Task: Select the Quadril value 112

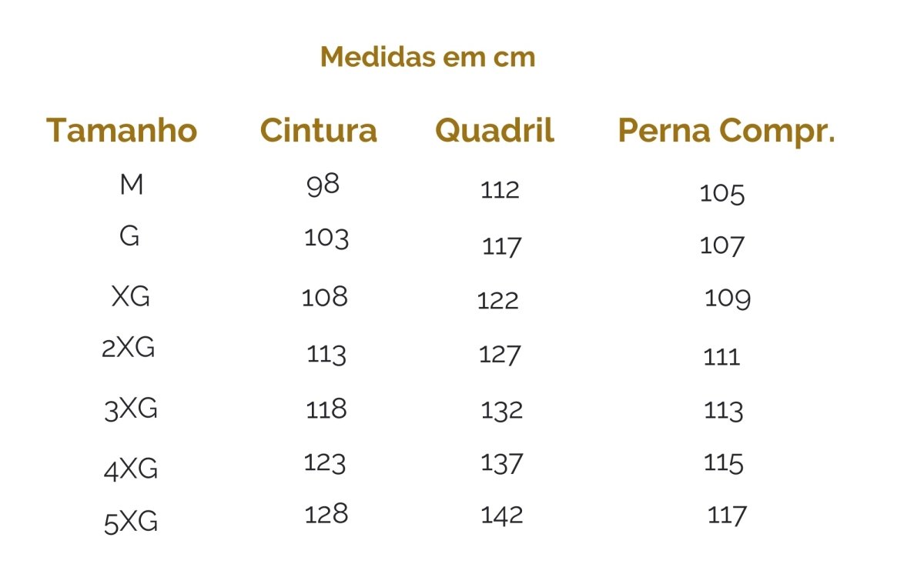Action: pyautogui.click(x=500, y=189)
